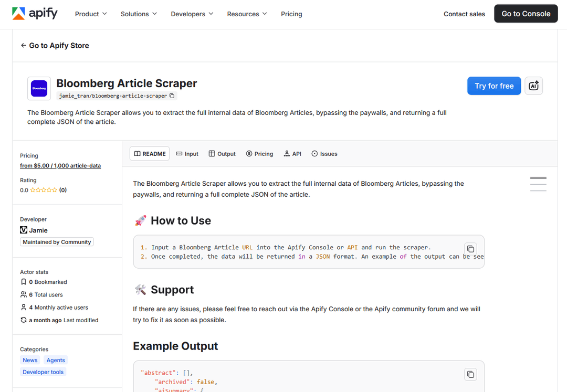Open the Resources dropdown

(247, 14)
